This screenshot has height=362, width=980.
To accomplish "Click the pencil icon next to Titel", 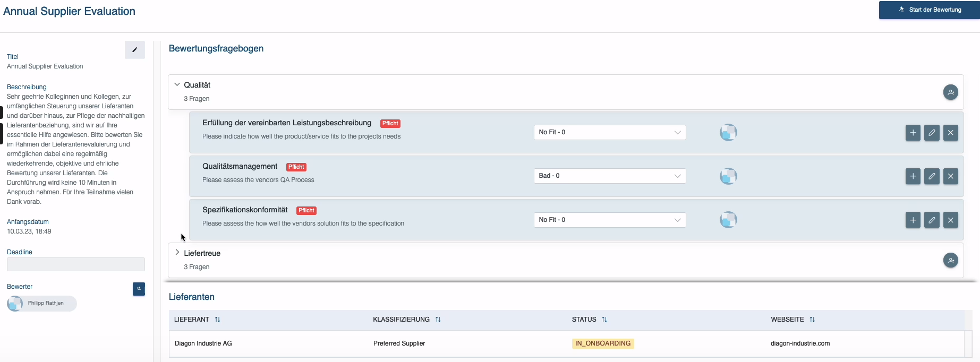I will (x=134, y=50).
